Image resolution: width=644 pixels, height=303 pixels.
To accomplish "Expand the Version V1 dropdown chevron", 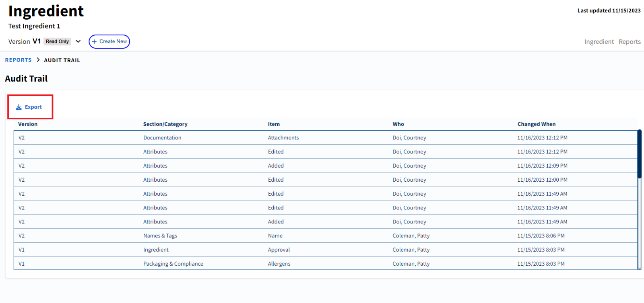I will click(x=78, y=41).
